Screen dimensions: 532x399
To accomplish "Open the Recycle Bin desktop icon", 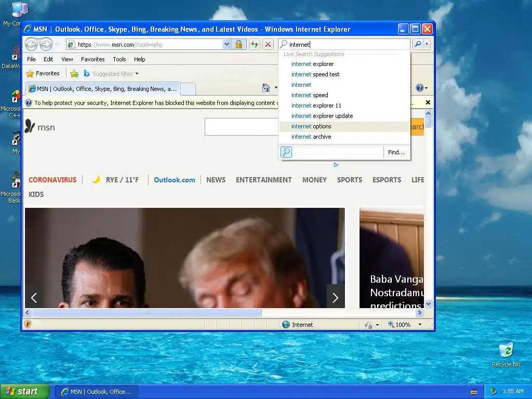I will coord(506,355).
